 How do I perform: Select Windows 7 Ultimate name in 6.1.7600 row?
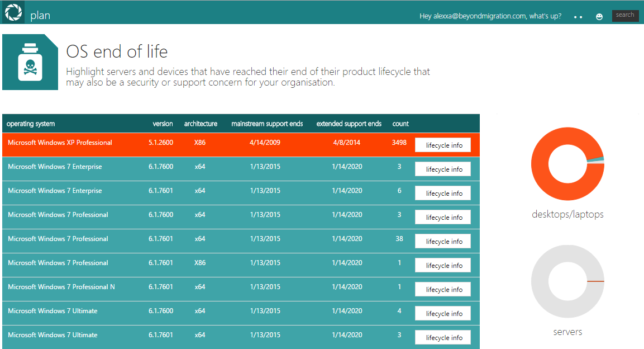coord(53,311)
